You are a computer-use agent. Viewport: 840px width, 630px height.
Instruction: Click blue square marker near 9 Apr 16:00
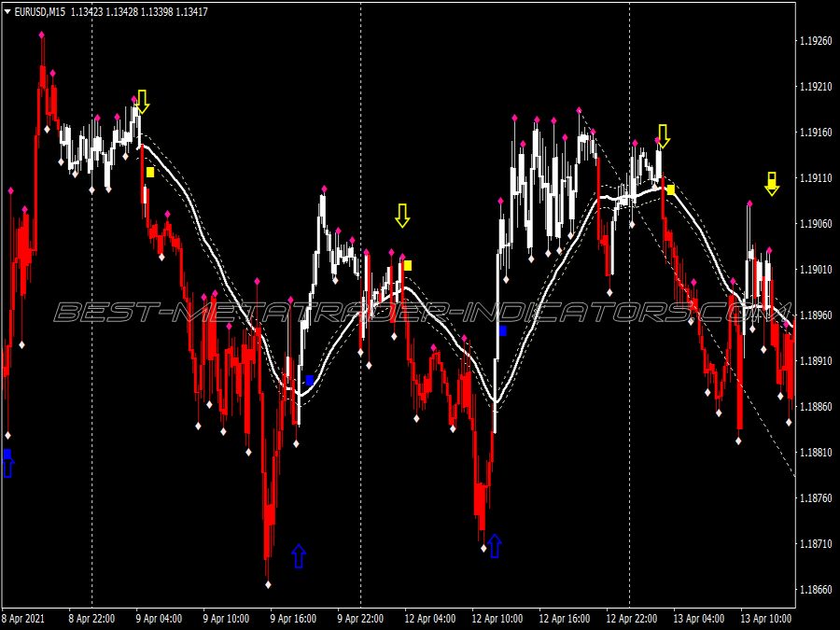point(309,380)
